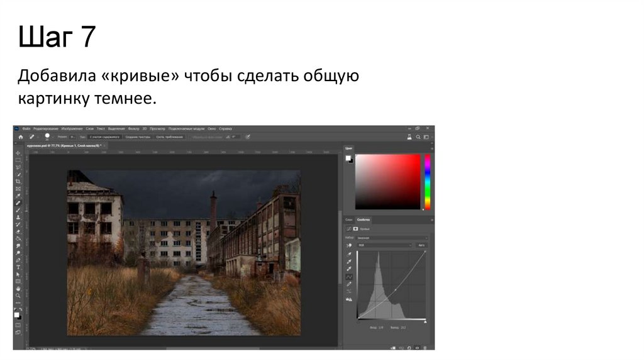The image size is (644, 361).
Task: Toggle the adjustment layer visibility eye
Action: click(x=418, y=348)
